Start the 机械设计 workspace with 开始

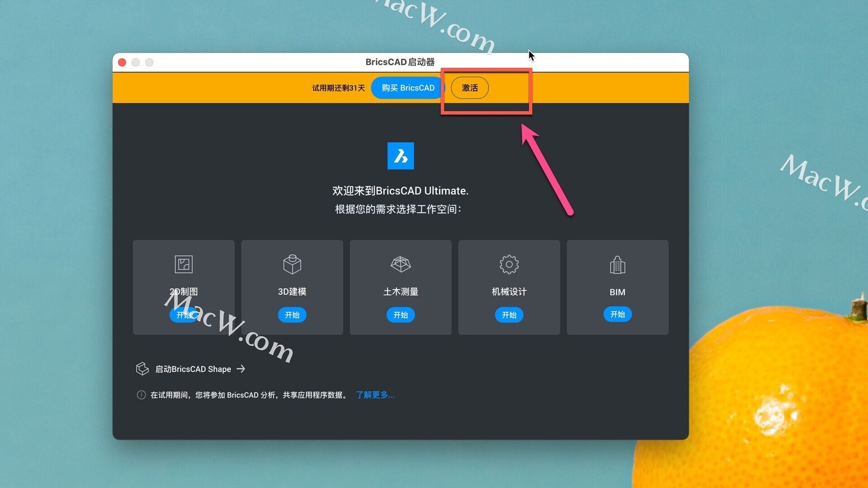tap(509, 315)
